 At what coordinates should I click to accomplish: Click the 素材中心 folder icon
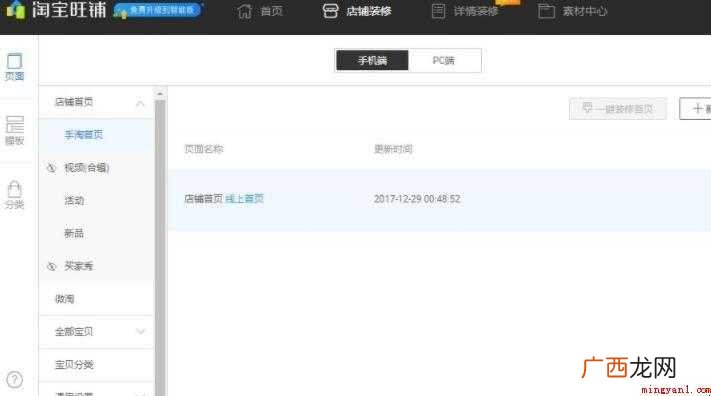coord(546,11)
